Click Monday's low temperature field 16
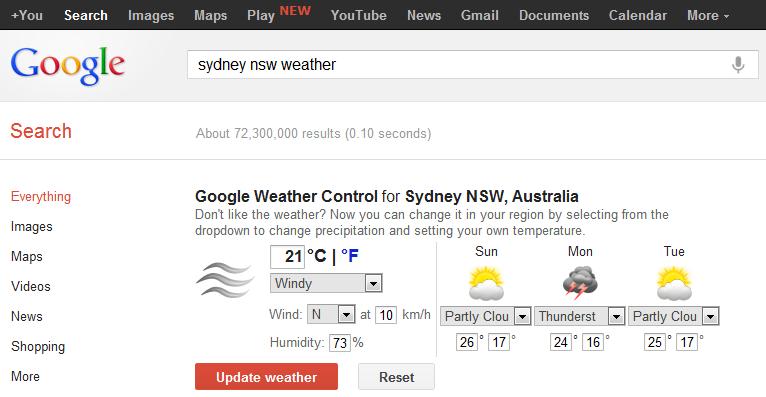The height and width of the screenshot is (397, 766). 593,342
